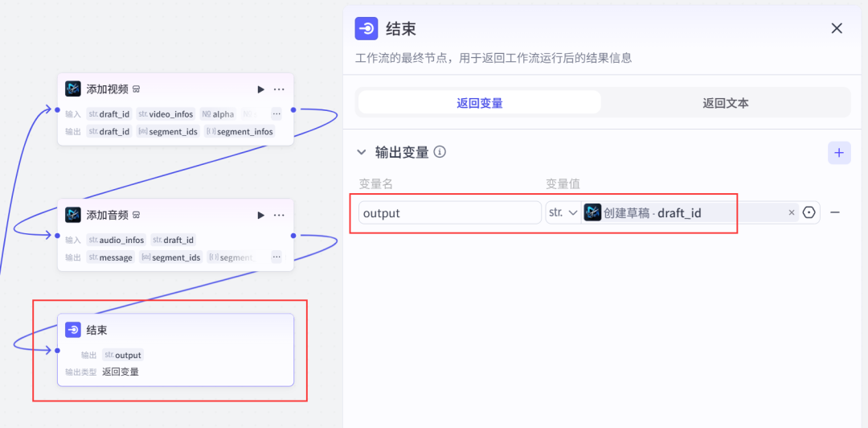Open the 添加视频 node's more options menu
The height and width of the screenshot is (428, 868).
click(x=279, y=89)
